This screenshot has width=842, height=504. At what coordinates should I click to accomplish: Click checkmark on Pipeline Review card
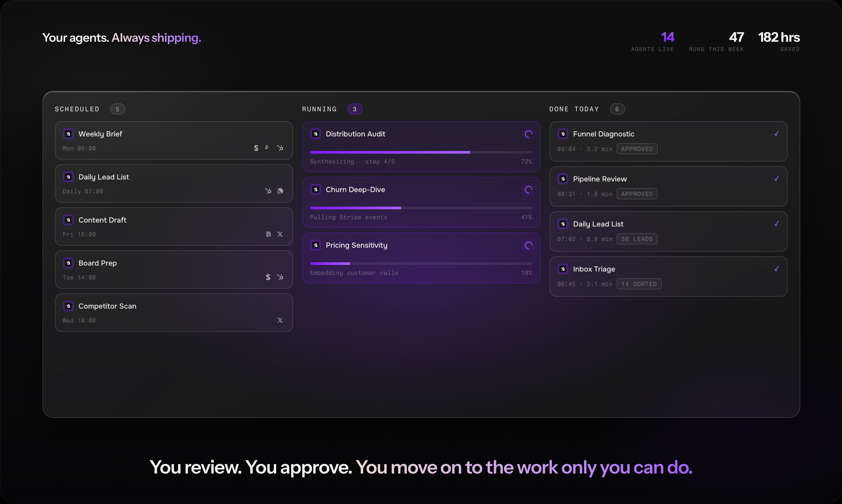tap(776, 179)
